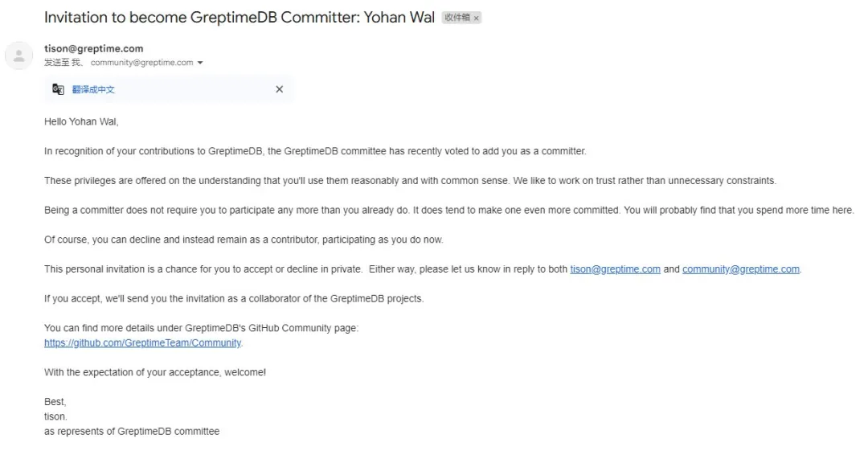
Task: Click the 'Of course, you can decline' paragraph
Action: click(244, 240)
